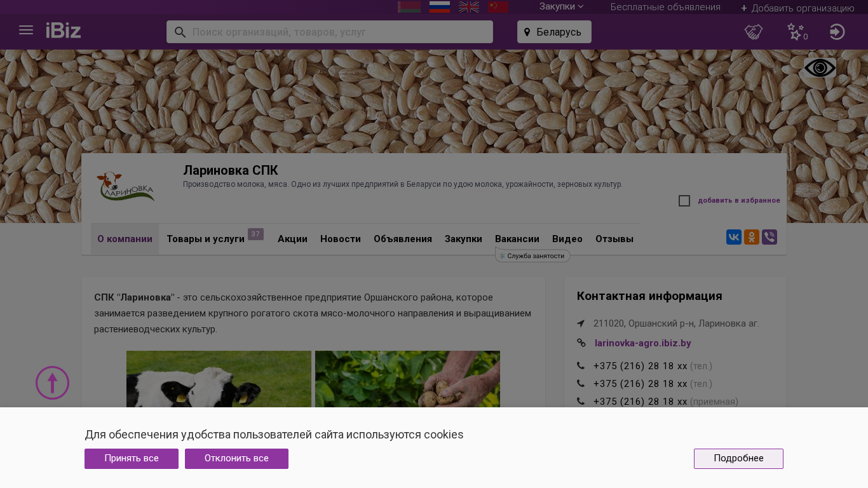Viewport: 868px width, 488px height.
Task: Select the О компании tab
Action: pyautogui.click(x=125, y=239)
